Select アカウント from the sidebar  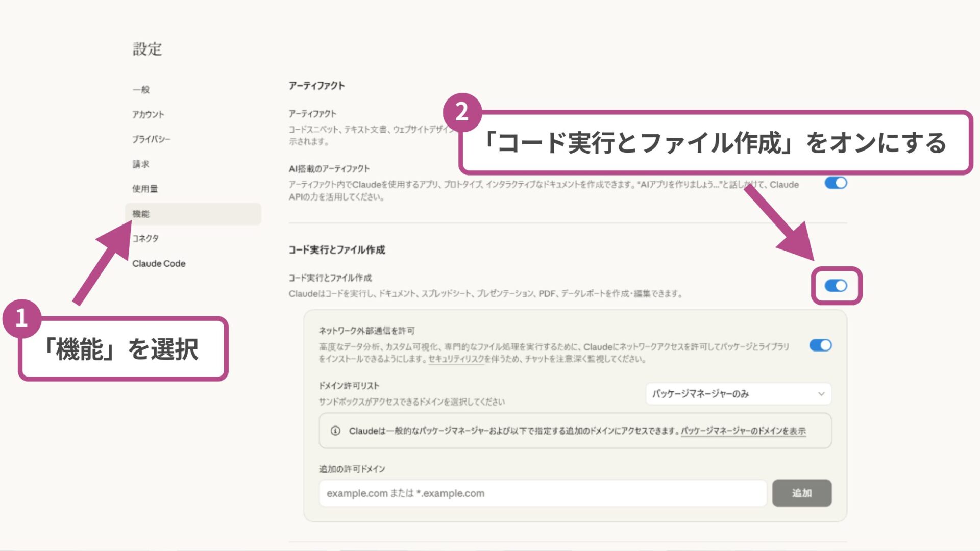click(x=148, y=114)
